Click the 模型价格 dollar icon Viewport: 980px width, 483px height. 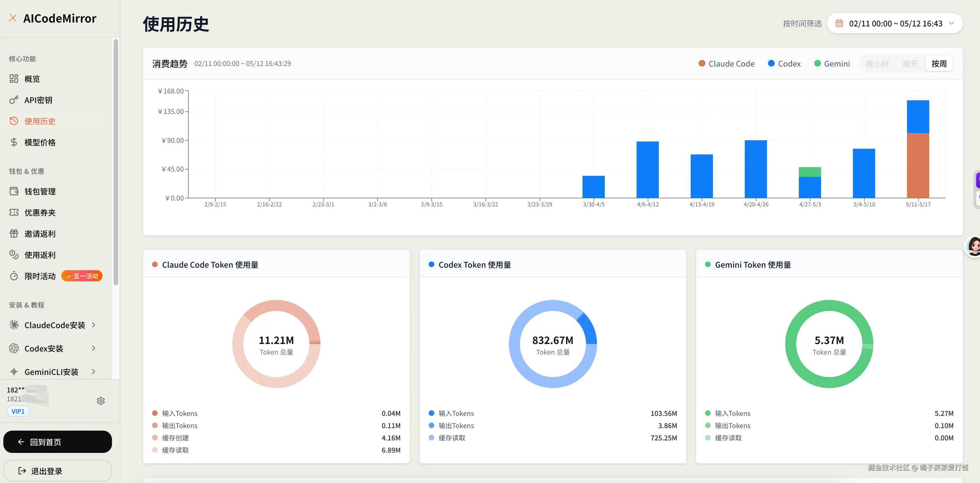point(14,142)
